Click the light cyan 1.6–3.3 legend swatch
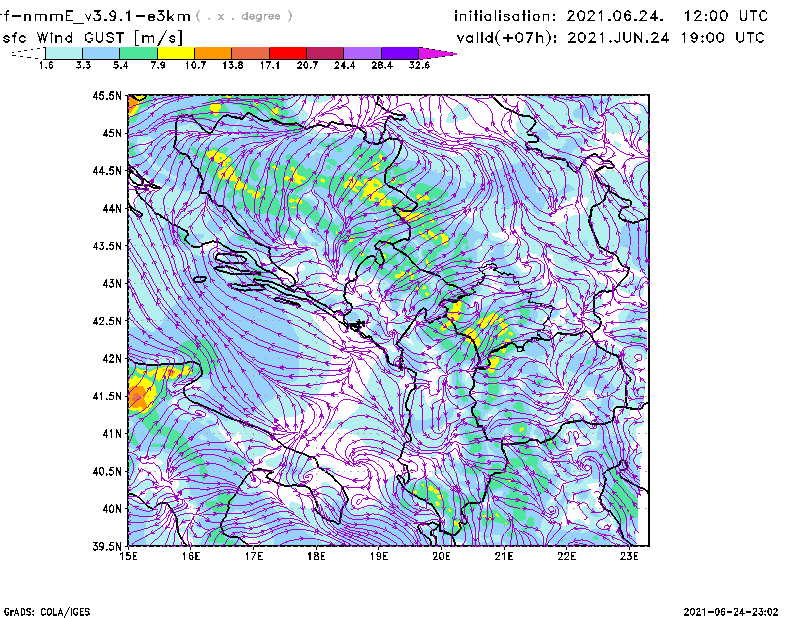 (x=64, y=53)
